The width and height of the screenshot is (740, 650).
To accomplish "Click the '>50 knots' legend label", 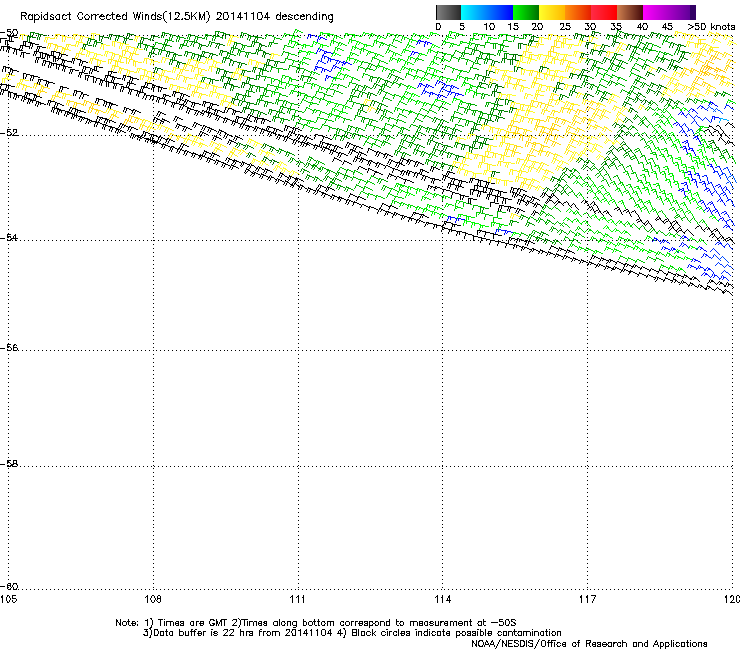I will 711,27.
